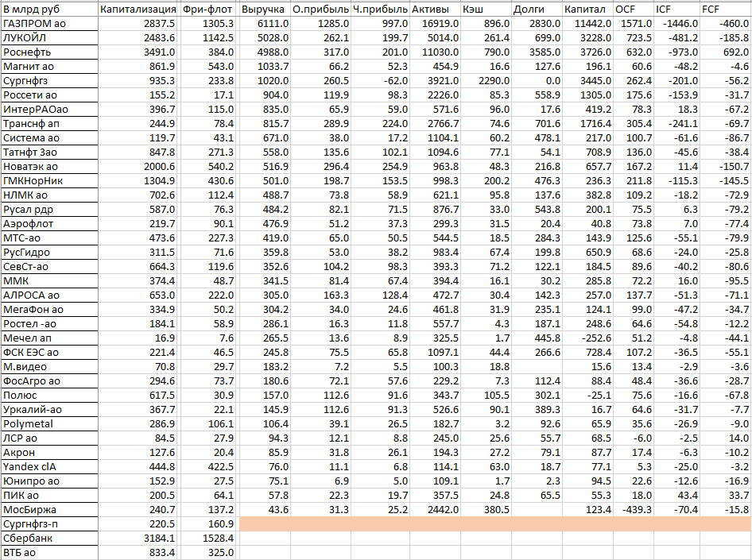Click the 'Система ао' row label

click(49, 138)
